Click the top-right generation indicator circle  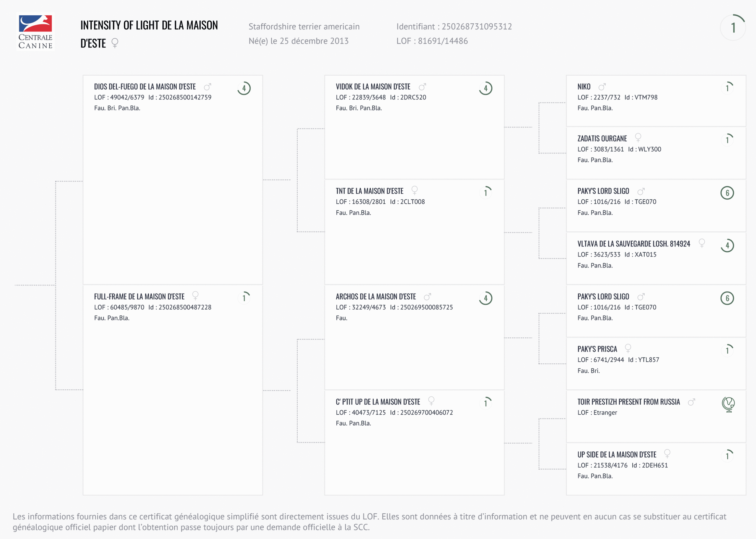(x=733, y=28)
